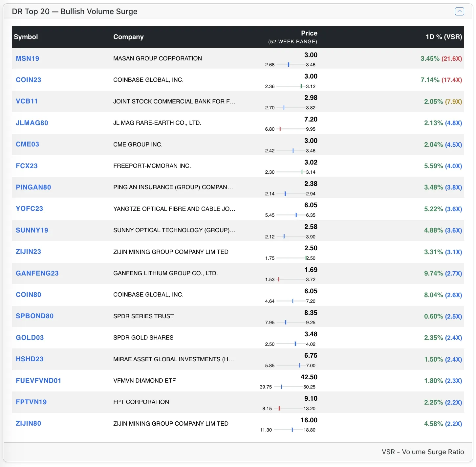This screenshot has width=476, height=467.
Task: Click the 42.50 price of FUEVFVND01
Action: (309, 377)
